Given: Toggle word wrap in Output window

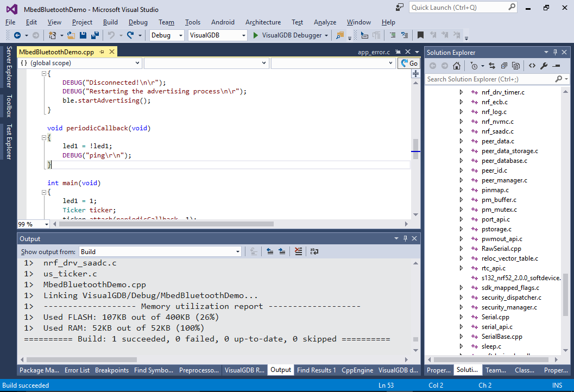Looking at the screenshot, I should 314,251.
